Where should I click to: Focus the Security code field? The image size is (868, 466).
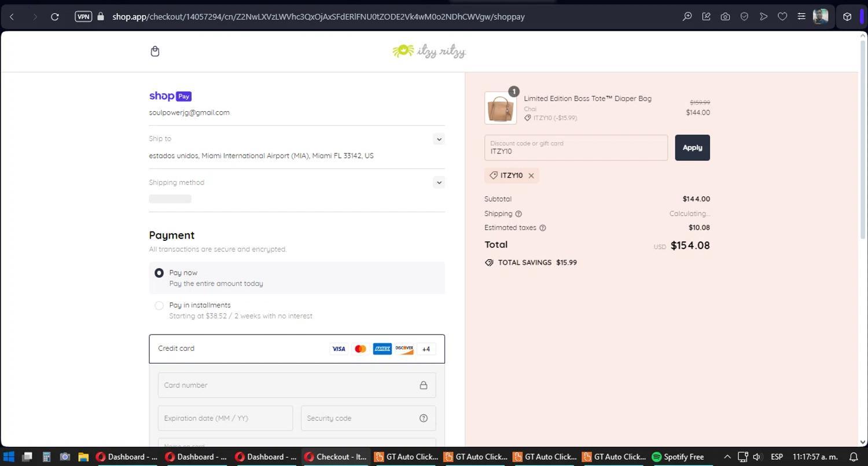point(368,418)
